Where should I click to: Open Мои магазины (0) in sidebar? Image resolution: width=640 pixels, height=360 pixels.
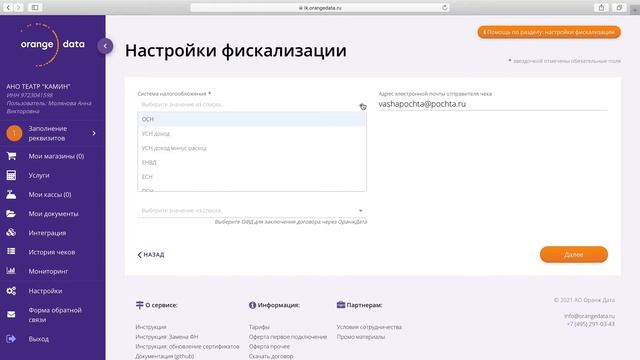tap(56, 156)
